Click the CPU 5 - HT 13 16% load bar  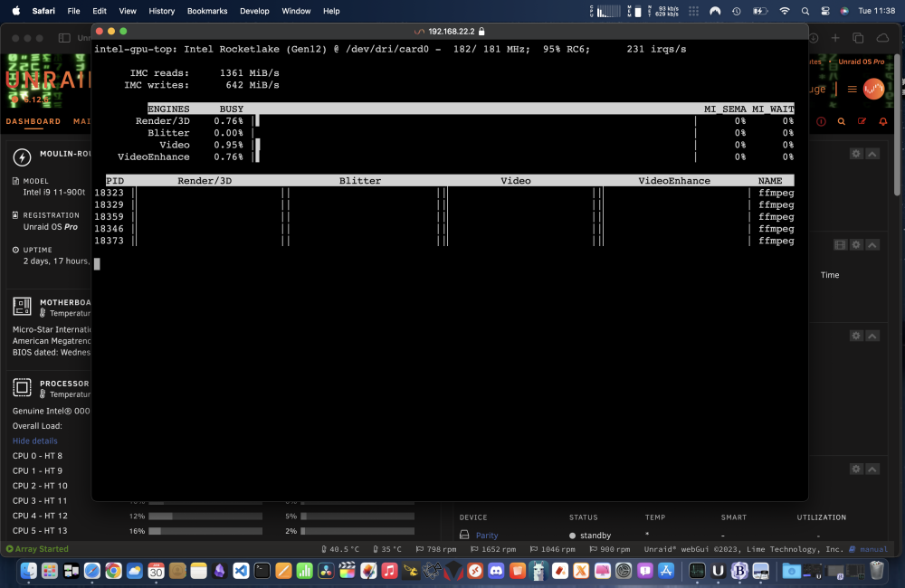(x=205, y=531)
